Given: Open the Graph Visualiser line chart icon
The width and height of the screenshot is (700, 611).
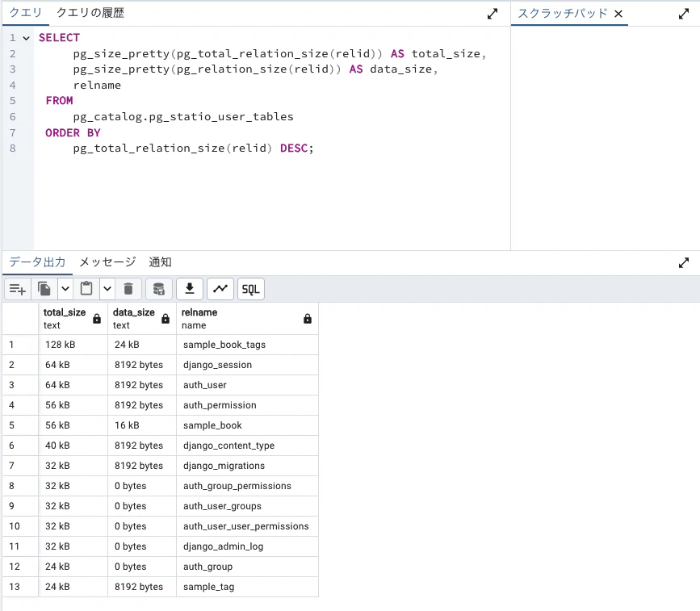Looking at the screenshot, I should (220, 289).
